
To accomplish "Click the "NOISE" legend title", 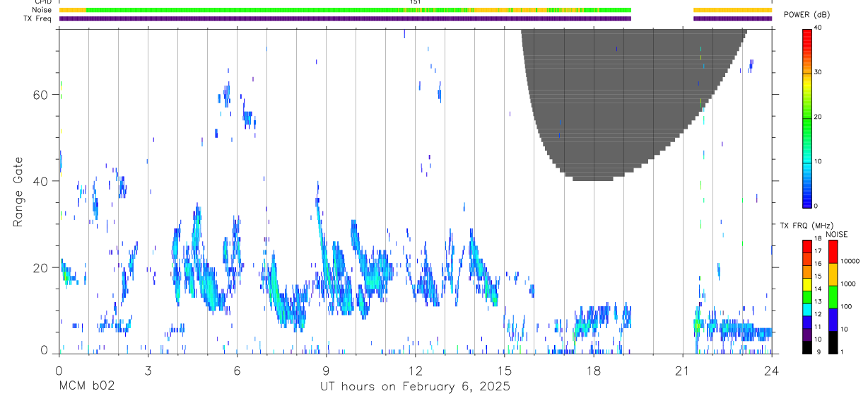I will tap(836, 234).
